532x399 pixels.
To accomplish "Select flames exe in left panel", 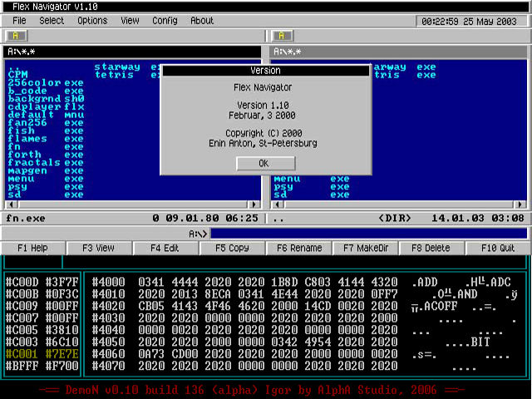I will tap(46, 139).
